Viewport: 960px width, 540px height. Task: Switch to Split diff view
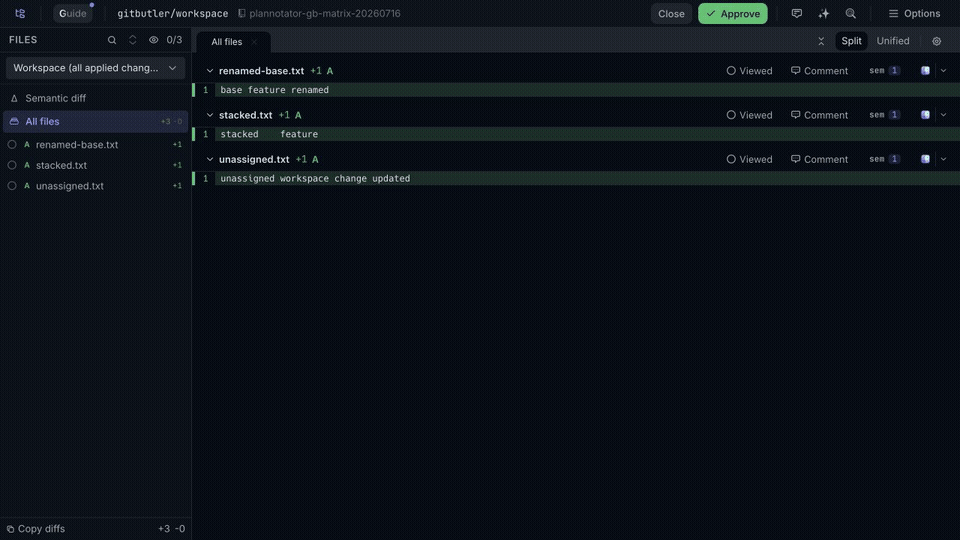pyautogui.click(x=851, y=41)
